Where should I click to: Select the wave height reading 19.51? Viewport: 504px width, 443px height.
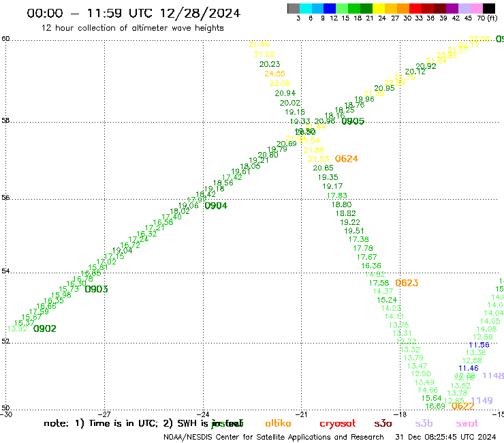point(354,230)
